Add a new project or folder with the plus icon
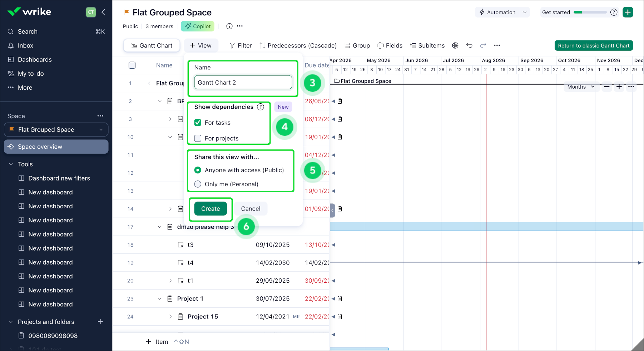The image size is (644, 351). click(x=100, y=322)
